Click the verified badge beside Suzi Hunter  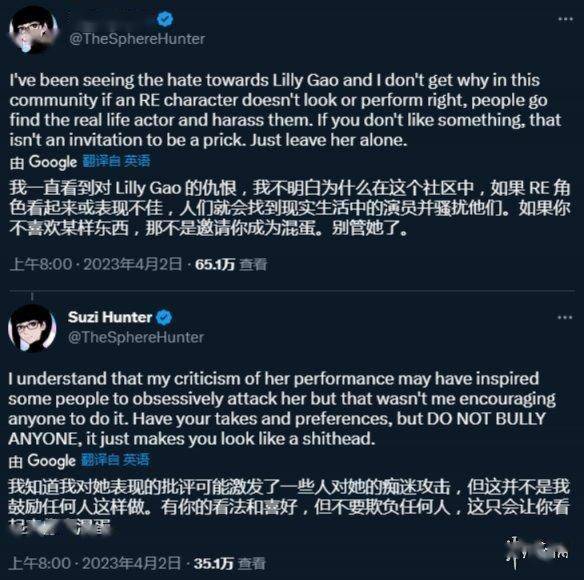(x=164, y=317)
